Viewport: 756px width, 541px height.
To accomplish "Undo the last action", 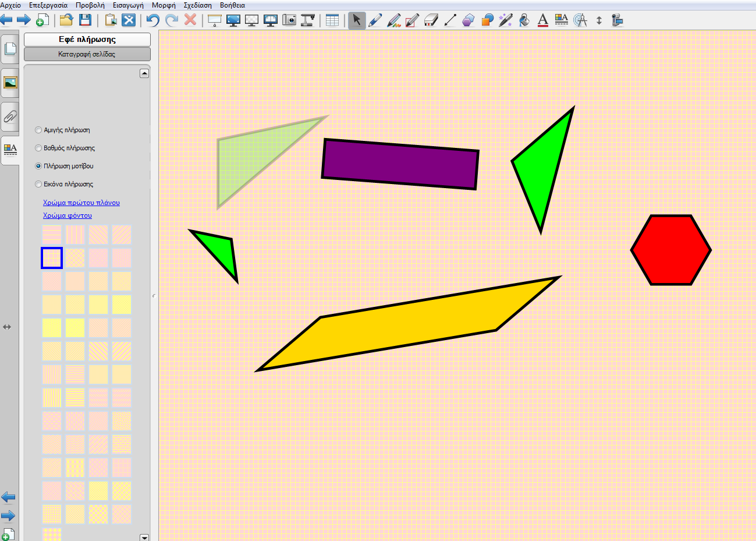I will (x=152, y=20).
